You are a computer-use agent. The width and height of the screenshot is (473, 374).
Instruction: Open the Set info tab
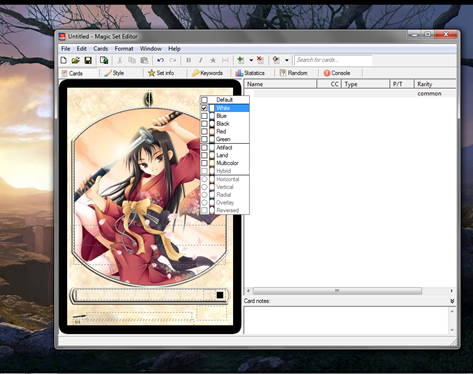(x=161, y=73)
